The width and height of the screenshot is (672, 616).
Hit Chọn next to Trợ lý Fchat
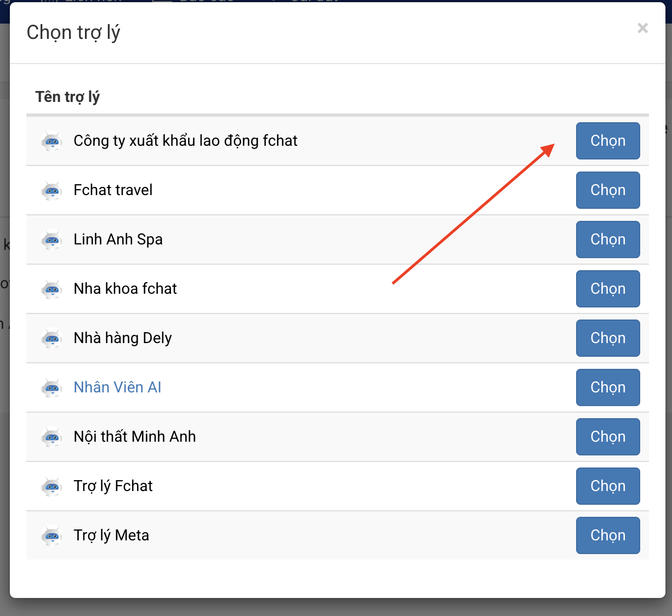[607, 486]
